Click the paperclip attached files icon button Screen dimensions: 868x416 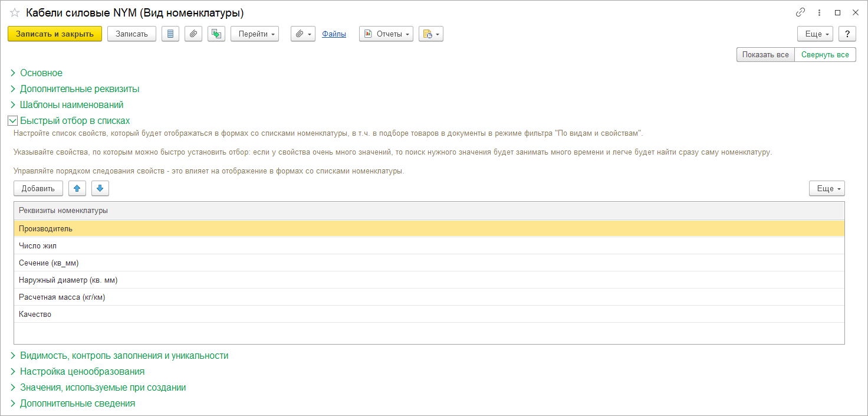193,34
